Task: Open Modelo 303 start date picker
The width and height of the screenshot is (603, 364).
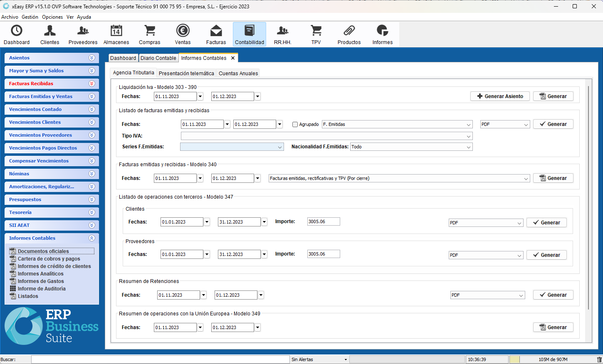Action: point(200,96)
